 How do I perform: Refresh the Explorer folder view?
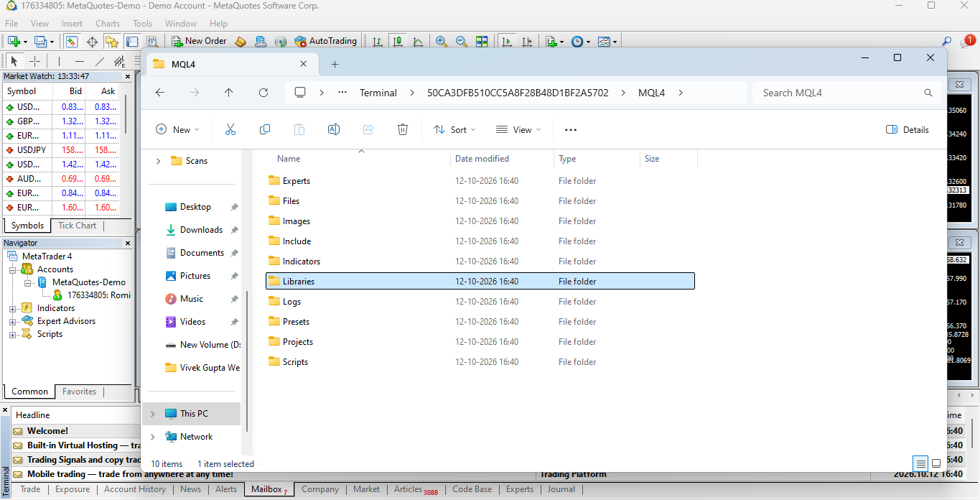coord(263,93)
